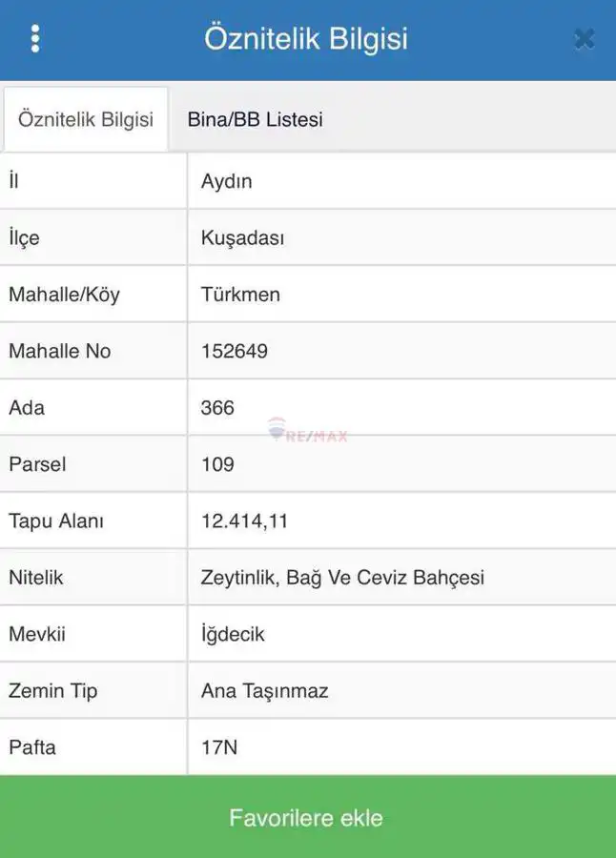Click the Parsel value 109
616x858 pixels.
point(217,464)
